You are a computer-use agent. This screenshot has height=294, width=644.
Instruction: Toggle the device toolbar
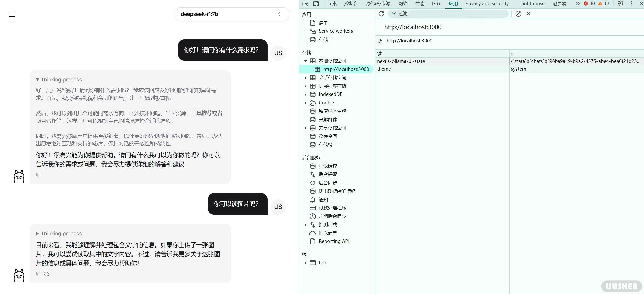pyautogui.click(x=316, y=4)
